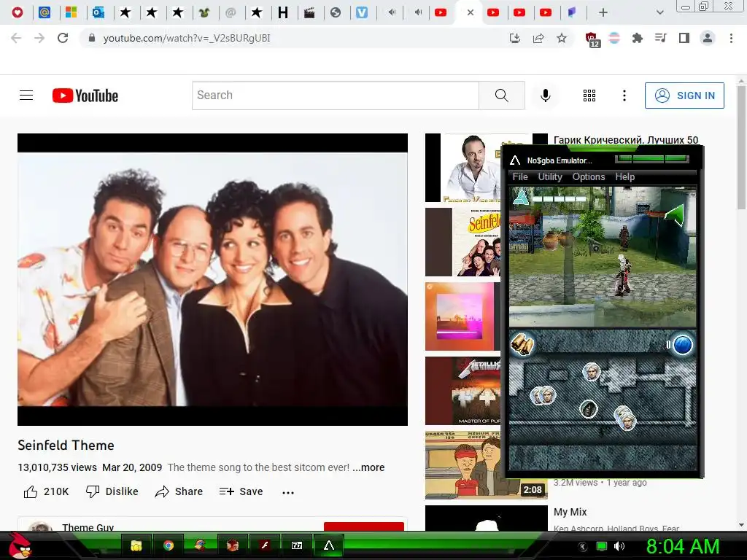Tap the golden gauntlet icon on emulator touchscreen
Image resolution: width=747 pixels, height=560 pixels.
click(x=522, y=344)
